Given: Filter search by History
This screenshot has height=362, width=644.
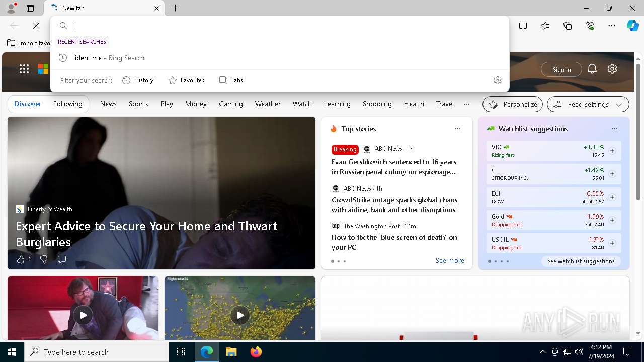Looking at the screenshot, I should (138, 80).
